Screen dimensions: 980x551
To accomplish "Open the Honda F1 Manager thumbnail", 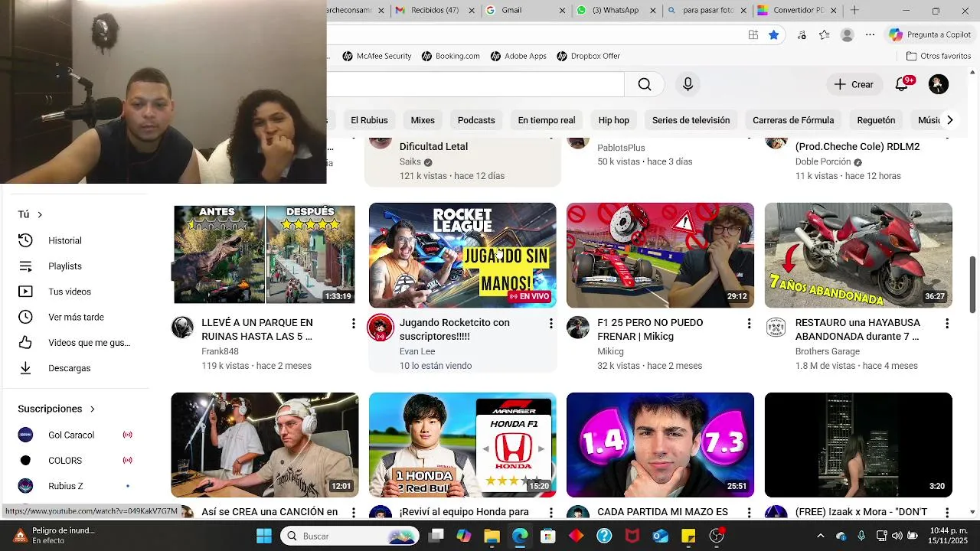I will pos(462,445).
